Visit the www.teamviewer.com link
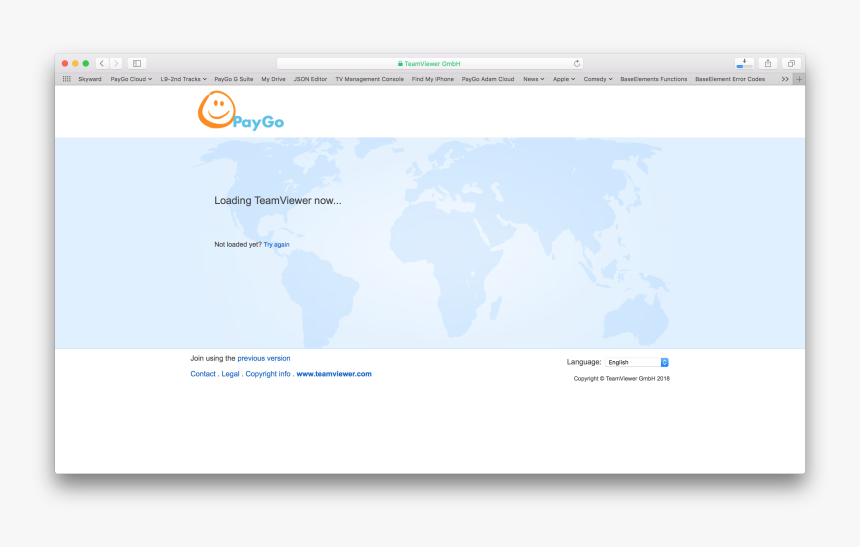The height and width of the screenshot is (547, 860). point(334,374)
